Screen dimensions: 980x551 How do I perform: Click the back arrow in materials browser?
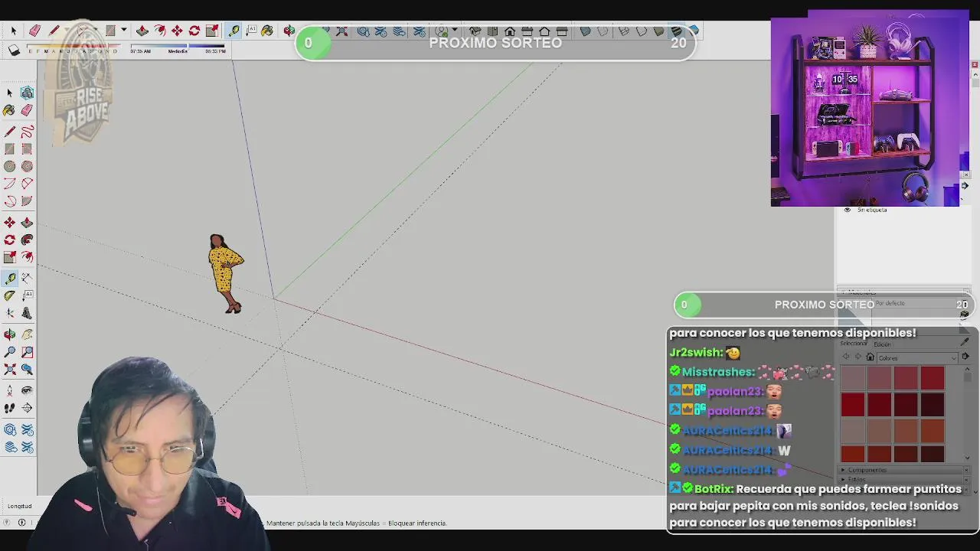846,357
